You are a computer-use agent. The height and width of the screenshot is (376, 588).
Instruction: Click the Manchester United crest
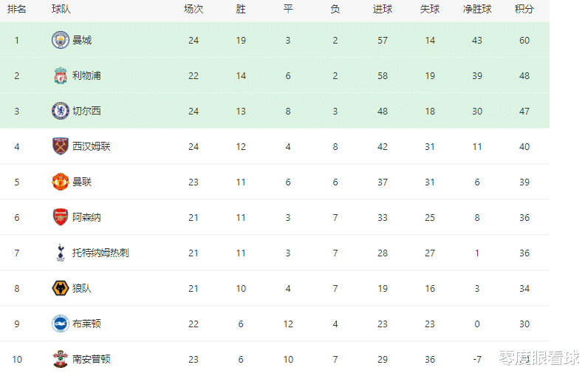click(x=60, y=182)
